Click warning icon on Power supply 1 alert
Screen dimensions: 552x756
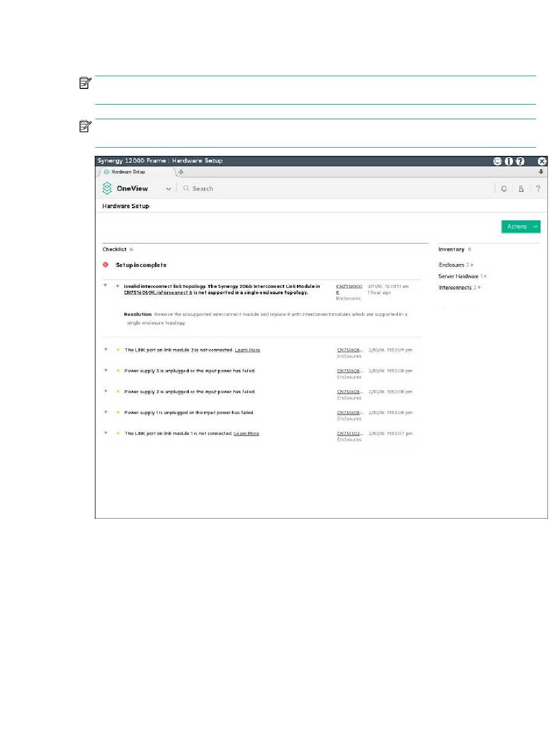117,413
